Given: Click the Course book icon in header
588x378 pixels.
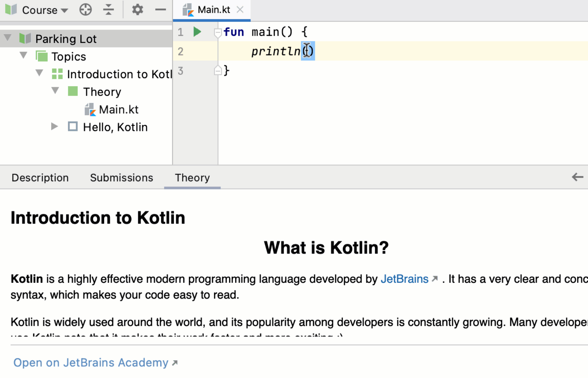Looking at the screenshot, I should pyautogui.click(x=11, y=9).
